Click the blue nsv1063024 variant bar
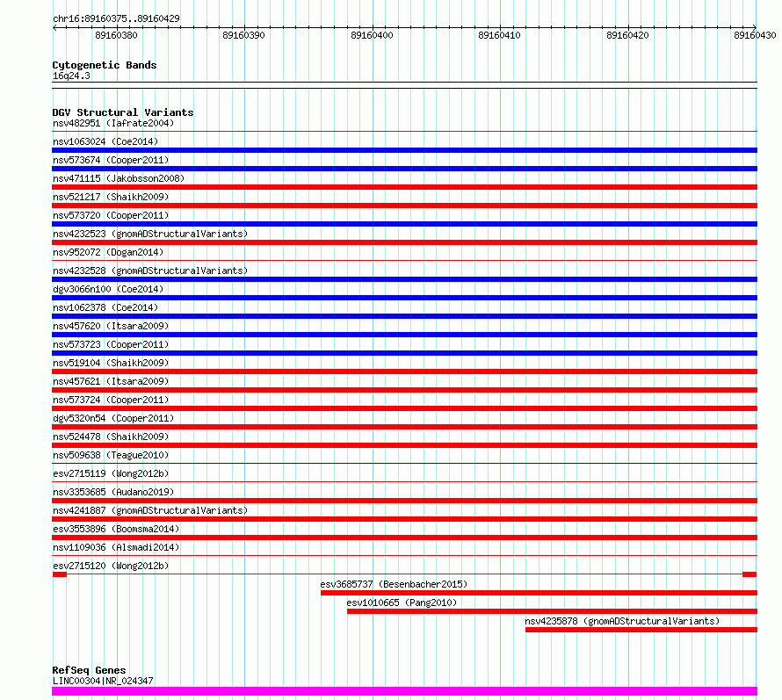This screenshot has width=782, height=700. tap(404, 150)
